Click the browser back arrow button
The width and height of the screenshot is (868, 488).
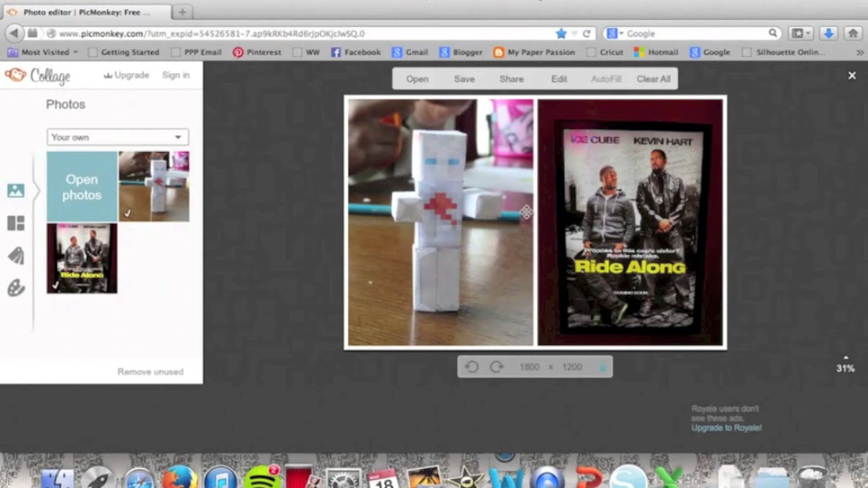14,33
